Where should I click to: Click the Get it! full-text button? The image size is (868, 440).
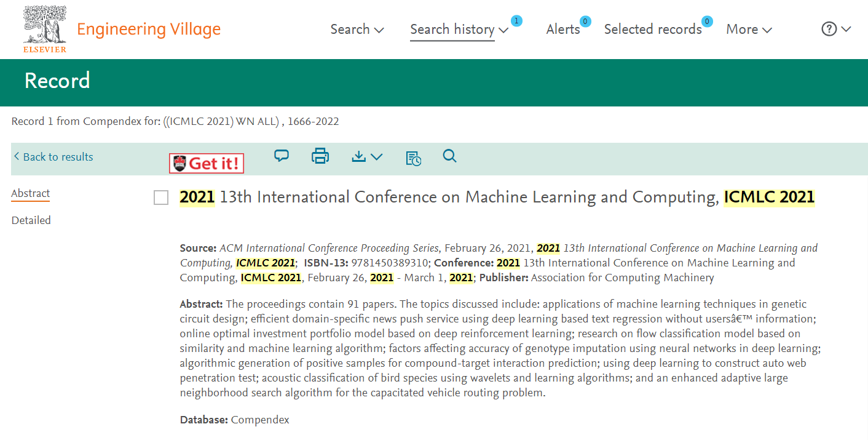click(x=207, y=163)
